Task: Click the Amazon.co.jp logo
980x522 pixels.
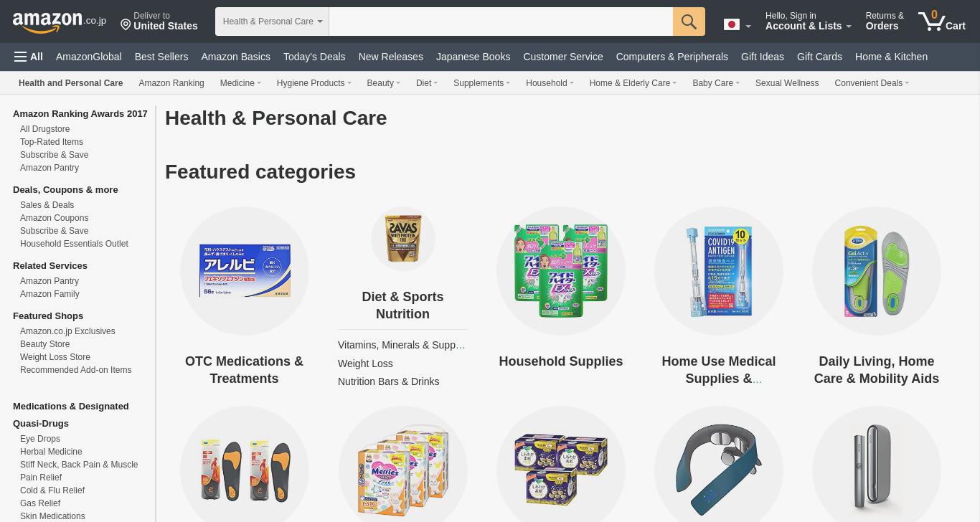Action: tap(59, 22)
